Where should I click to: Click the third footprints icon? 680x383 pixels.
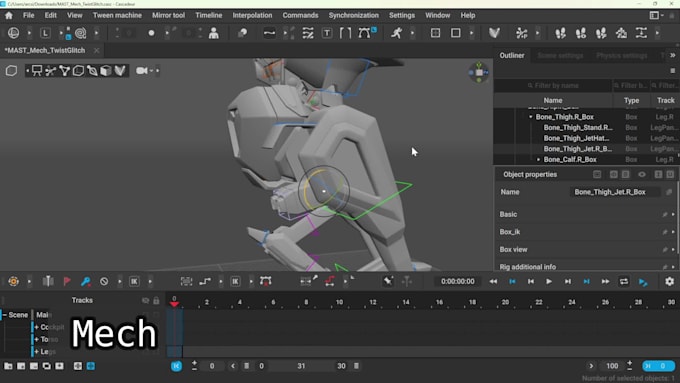coord(601,33)
